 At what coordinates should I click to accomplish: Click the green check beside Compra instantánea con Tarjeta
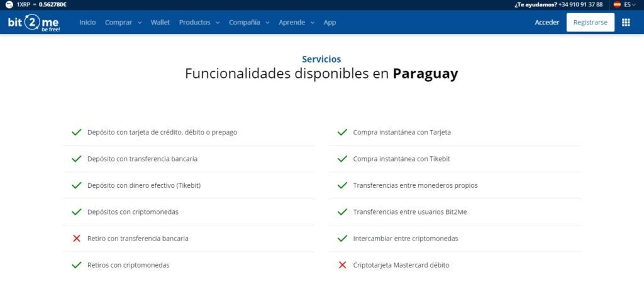(x=342, y=133)
